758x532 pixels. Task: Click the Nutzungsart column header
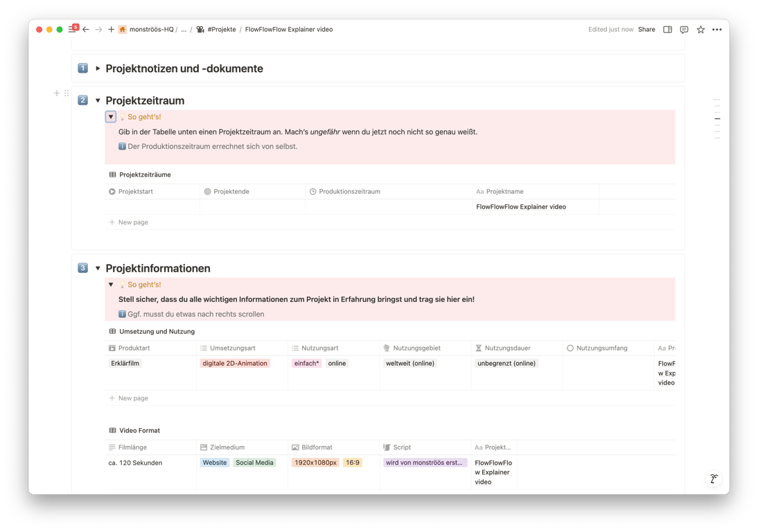pos(333,348)
